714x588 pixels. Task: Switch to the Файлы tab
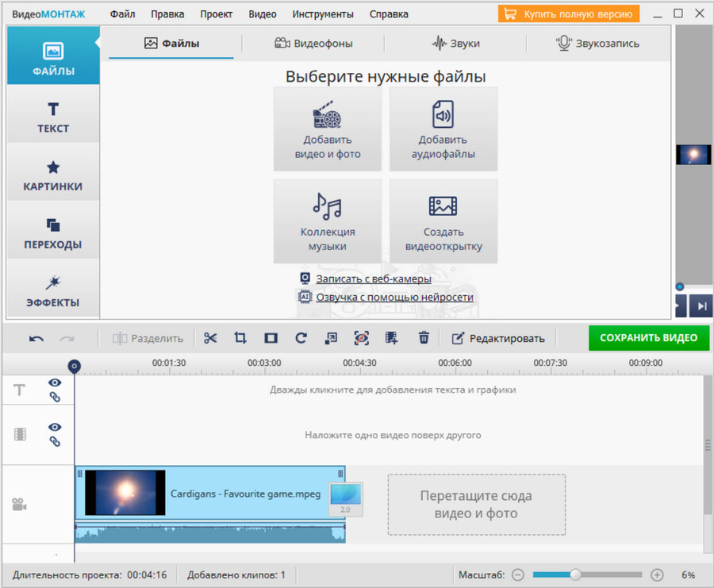pyautogui.click(x=171, y=44)
